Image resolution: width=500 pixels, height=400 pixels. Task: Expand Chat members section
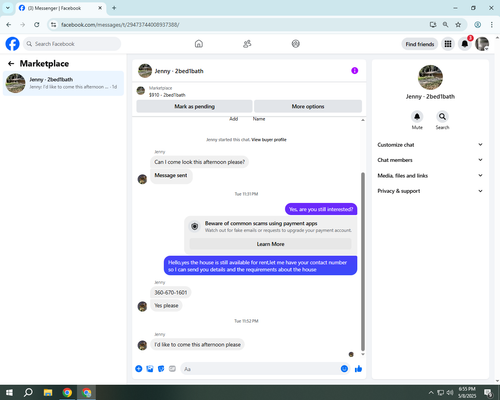click(430, 160)
